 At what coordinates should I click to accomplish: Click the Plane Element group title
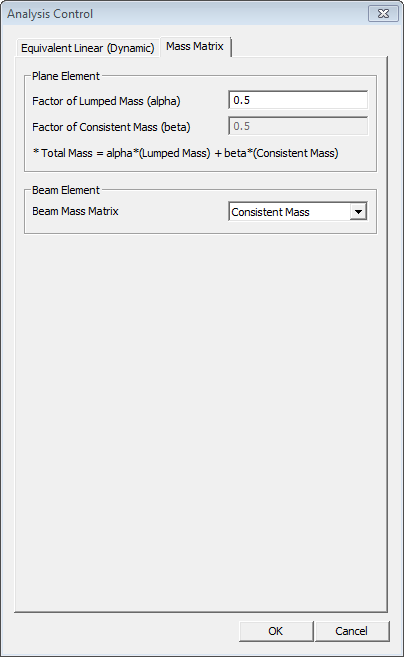pyautogui.click(x=66, y=76)
